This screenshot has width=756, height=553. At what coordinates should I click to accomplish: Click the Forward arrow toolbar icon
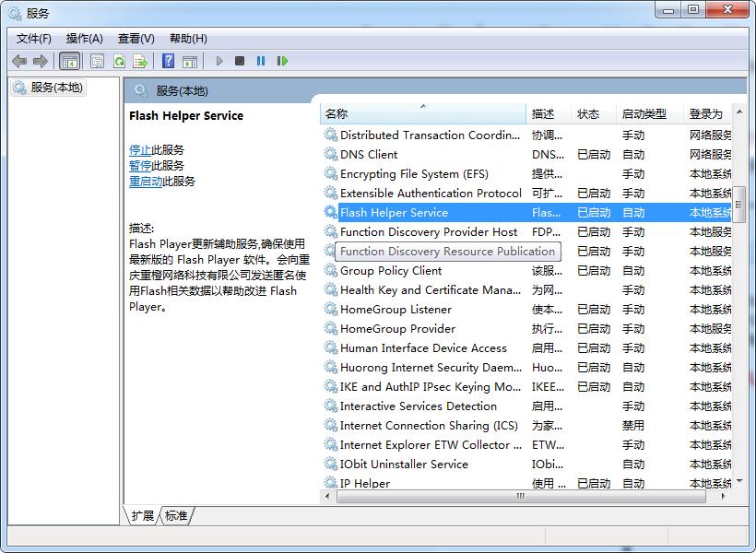tap(40, 61)
